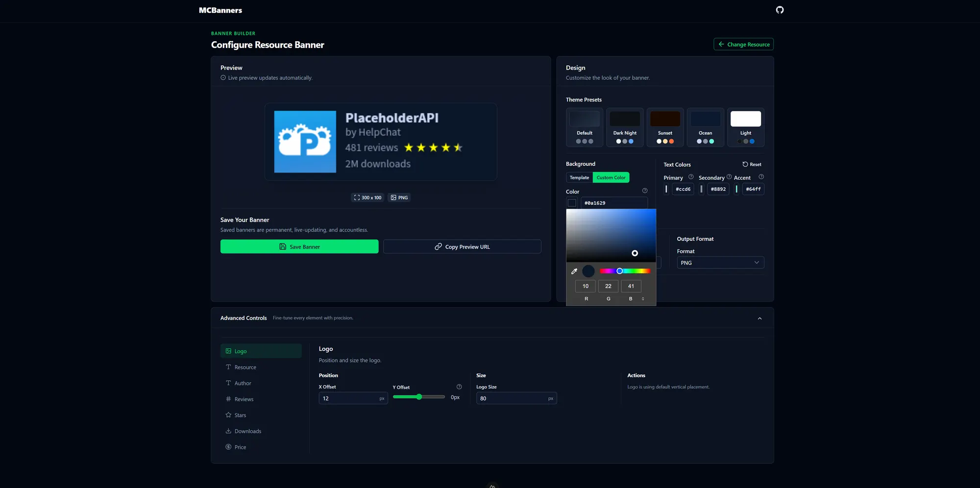Viewport: 980px width, 488px height.
Task: Select the Dark Night theme preset
Action: [625, 128]
